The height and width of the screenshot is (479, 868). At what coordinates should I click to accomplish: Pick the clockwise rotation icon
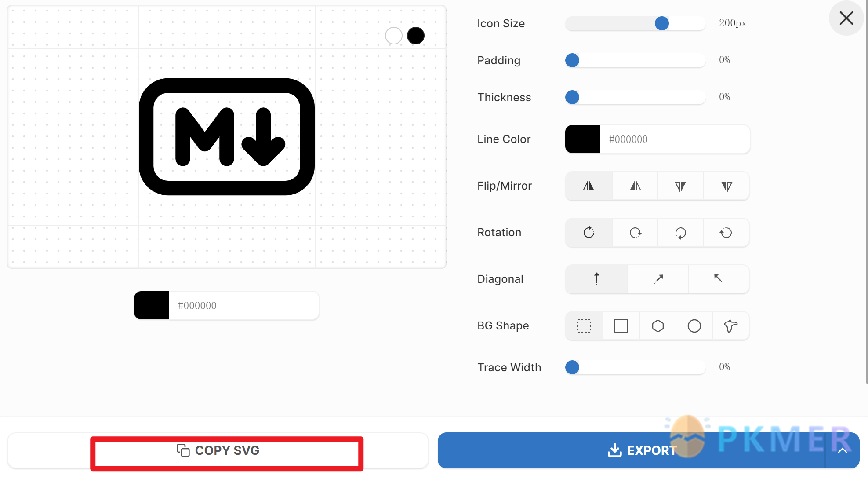tap(588, 233)
